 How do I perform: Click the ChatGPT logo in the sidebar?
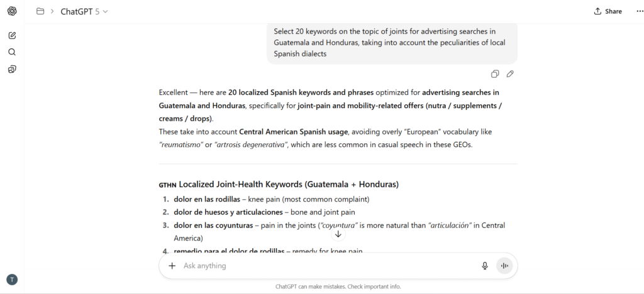12,11
